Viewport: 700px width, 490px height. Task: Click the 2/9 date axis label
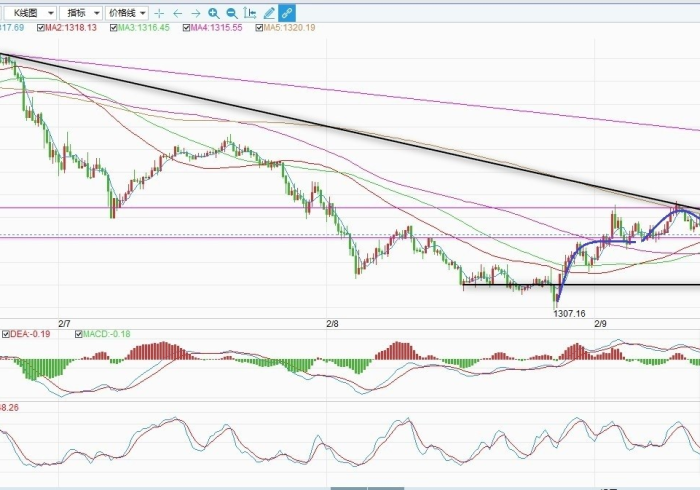601,324
